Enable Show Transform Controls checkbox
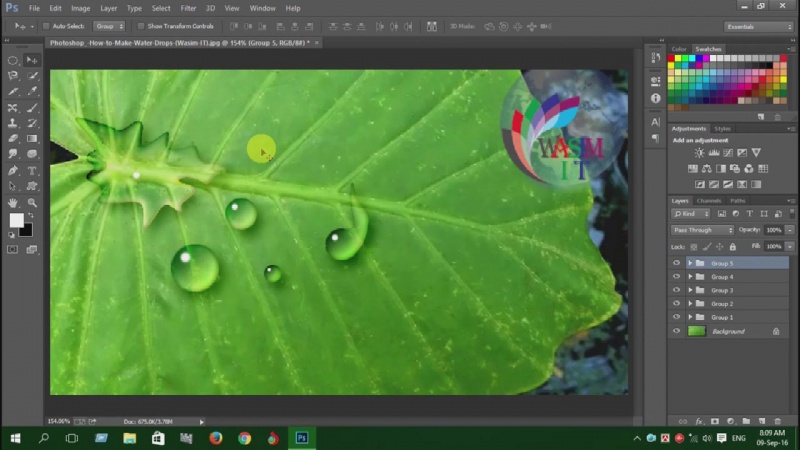The height and width of the screenshot is (450, 800). pyautogui.click(x=141, y=26)
